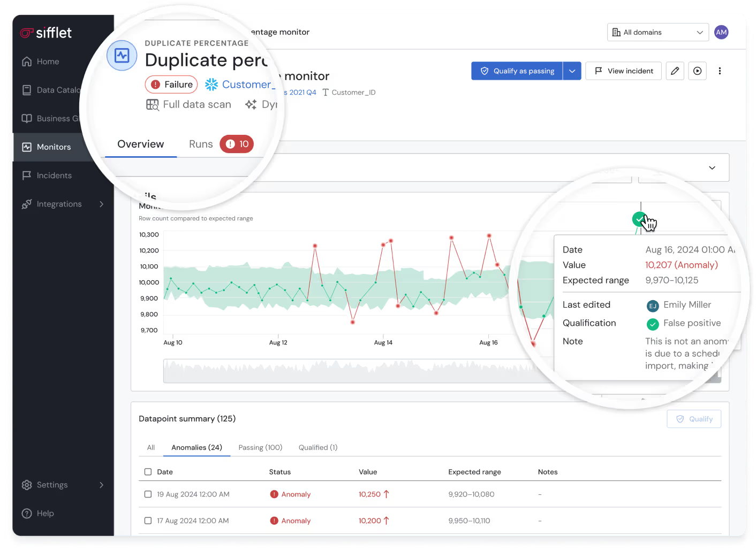Open Home from the sidebar

(48, 62)
